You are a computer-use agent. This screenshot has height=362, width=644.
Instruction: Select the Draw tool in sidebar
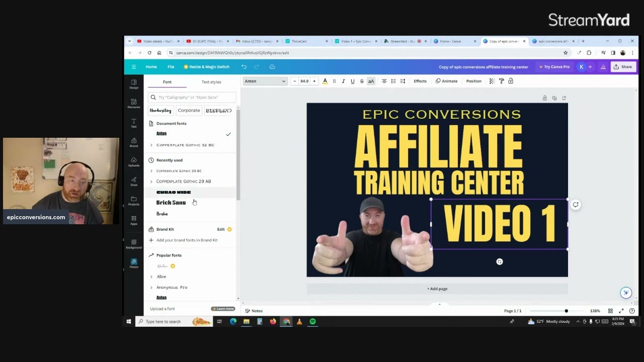(x=133, y=181)
